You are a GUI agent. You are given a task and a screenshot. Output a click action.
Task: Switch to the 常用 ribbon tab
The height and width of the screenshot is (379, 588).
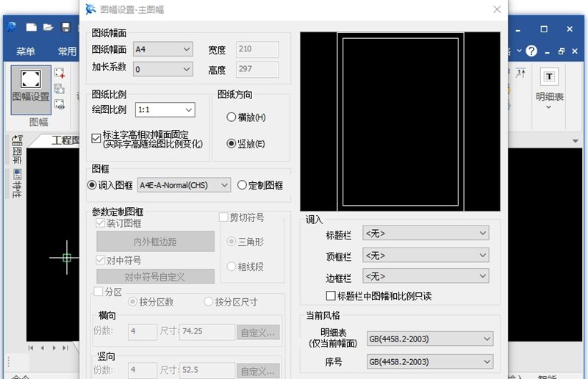(67, 51)
